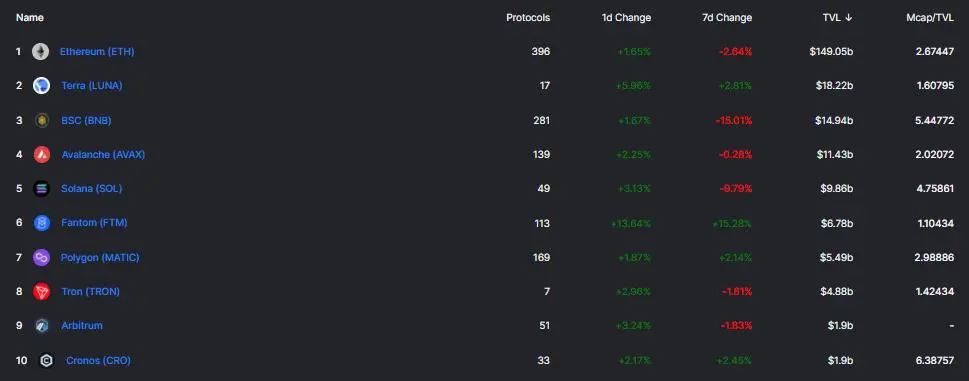Click the Ethereum logo icon

[41, 52]
